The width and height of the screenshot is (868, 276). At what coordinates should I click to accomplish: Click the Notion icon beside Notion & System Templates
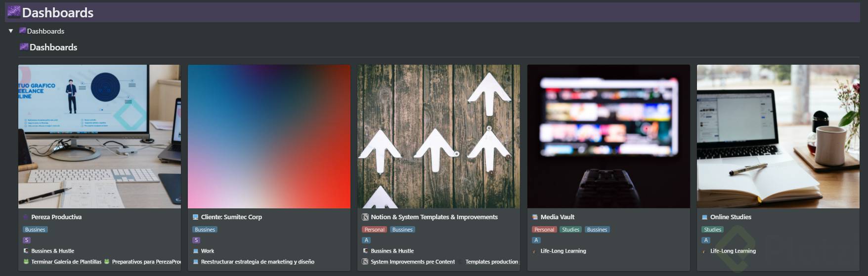click(365, 217)
